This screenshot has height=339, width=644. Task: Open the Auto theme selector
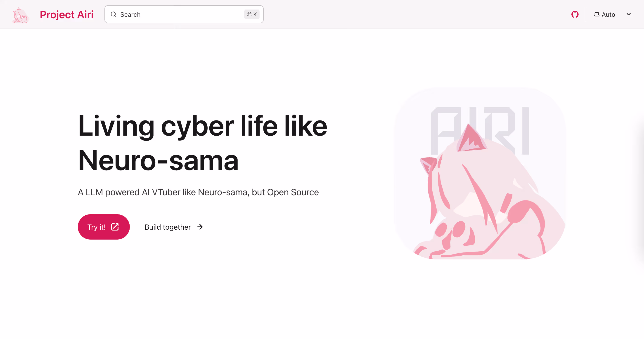click(x=612, y=14)
